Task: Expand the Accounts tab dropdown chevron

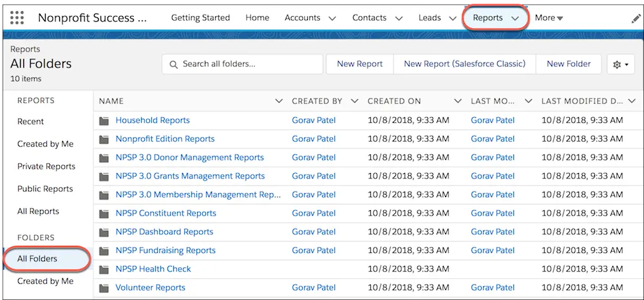Action: pyautogui.click(x=332, y=19)
